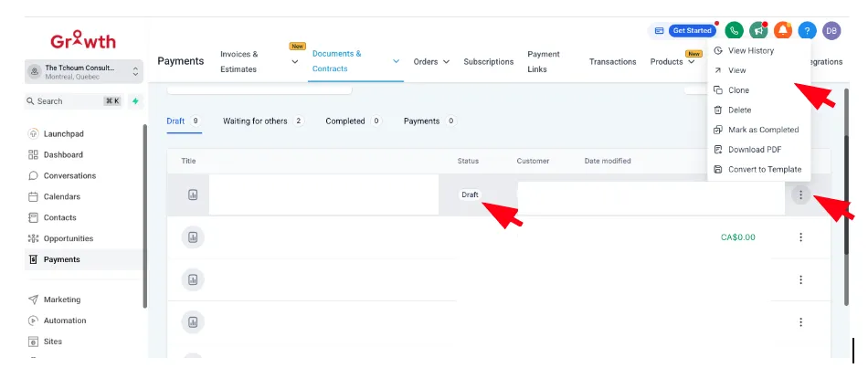Open the megaphone announcements icon

(758, 30)
